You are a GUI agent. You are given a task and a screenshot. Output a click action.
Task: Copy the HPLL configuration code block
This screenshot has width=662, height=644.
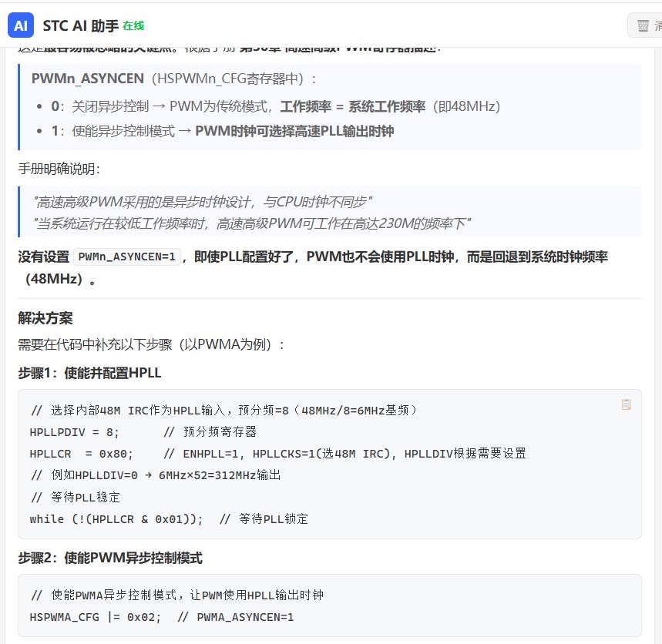pos(626,404)
